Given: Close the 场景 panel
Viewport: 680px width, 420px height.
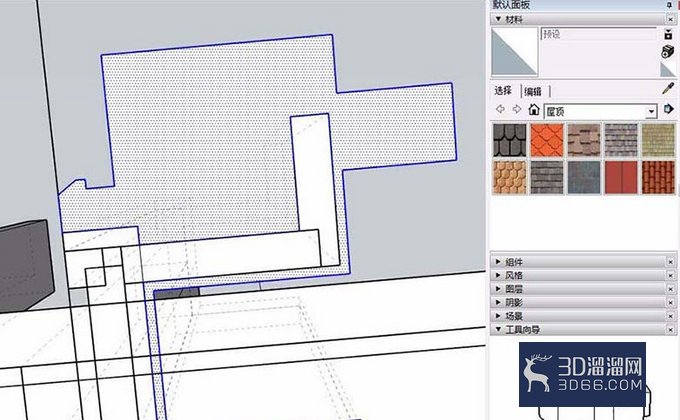Looking at the screenshot, I should (x=670, y=316).
